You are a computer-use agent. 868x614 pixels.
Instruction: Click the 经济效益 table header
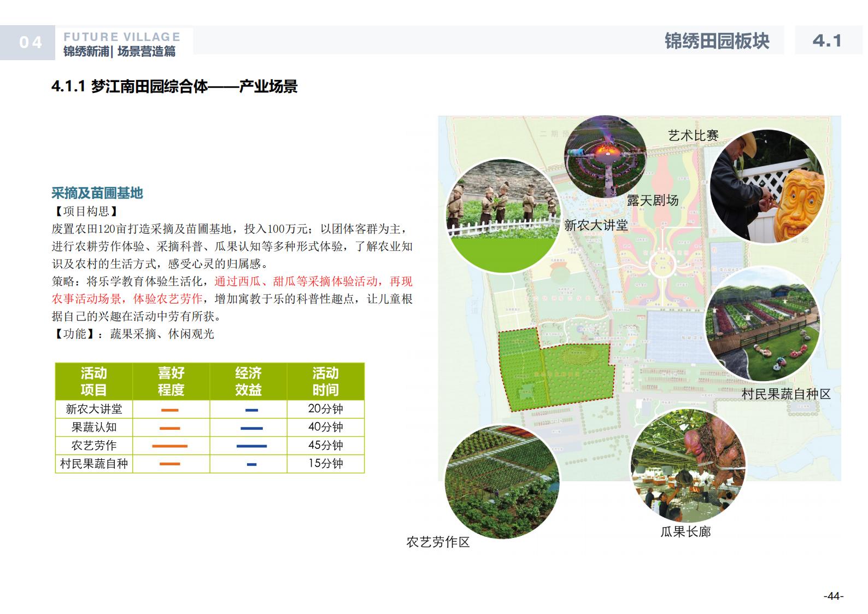[249, 381]
